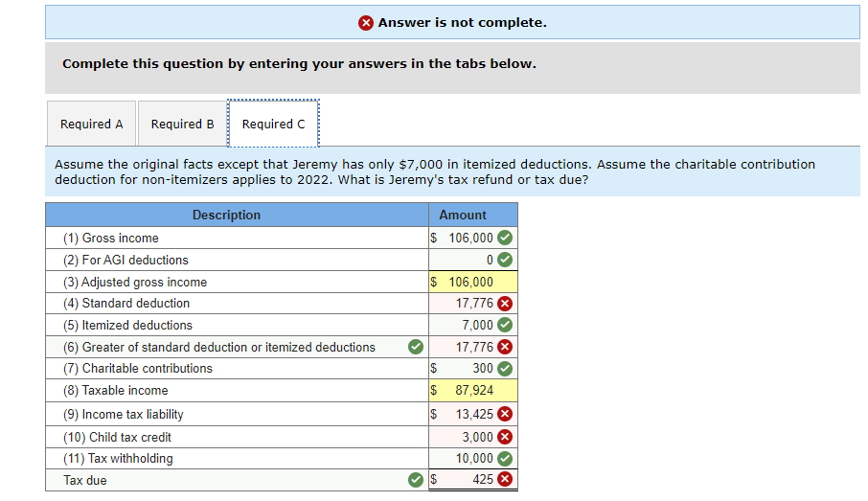Click the green check next to Gross income amount
The height and width of the screenshot is (501, 868).
(x=504, y=238)
